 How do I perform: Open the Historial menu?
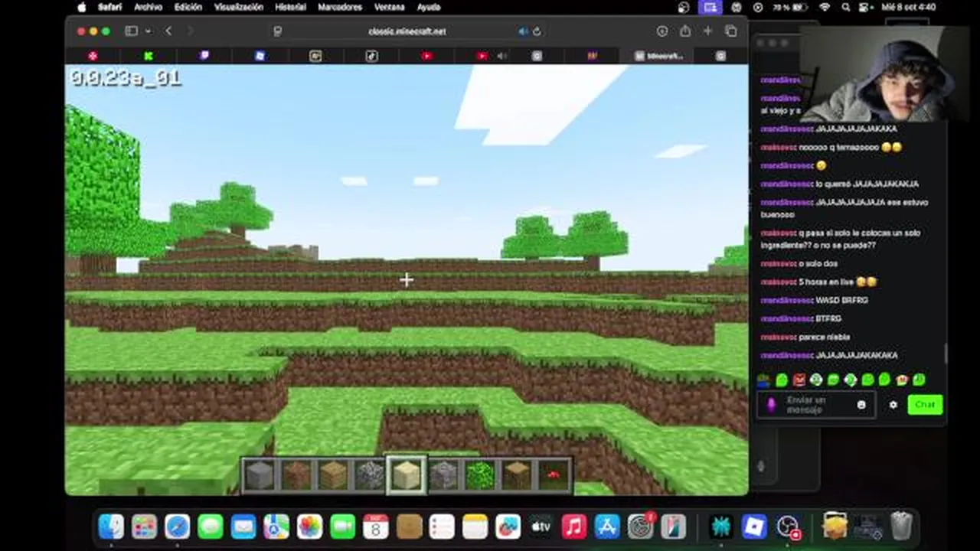click(290, 7)
